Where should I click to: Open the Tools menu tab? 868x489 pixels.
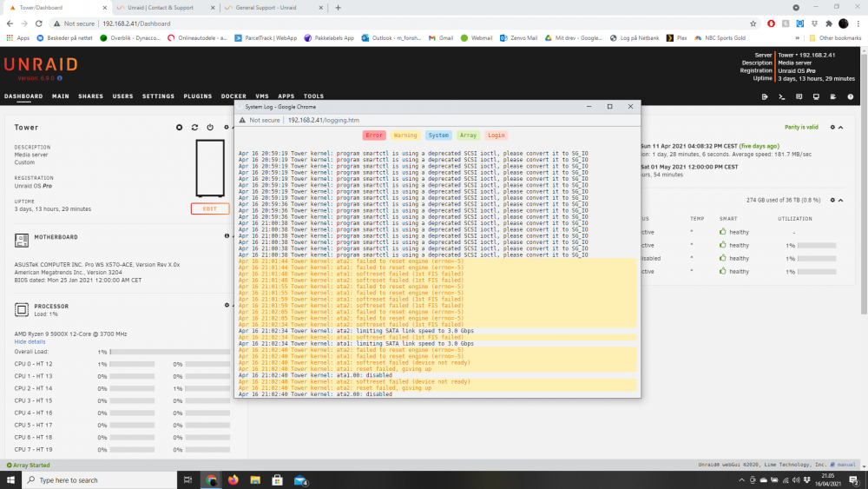(313, 96)
